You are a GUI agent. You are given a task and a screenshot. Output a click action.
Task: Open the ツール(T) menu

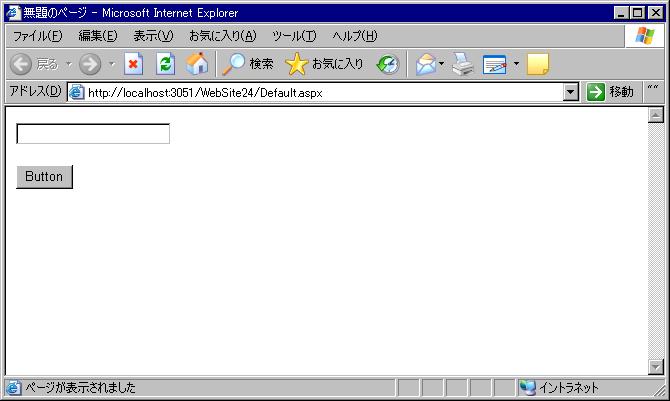click(294, 36)
